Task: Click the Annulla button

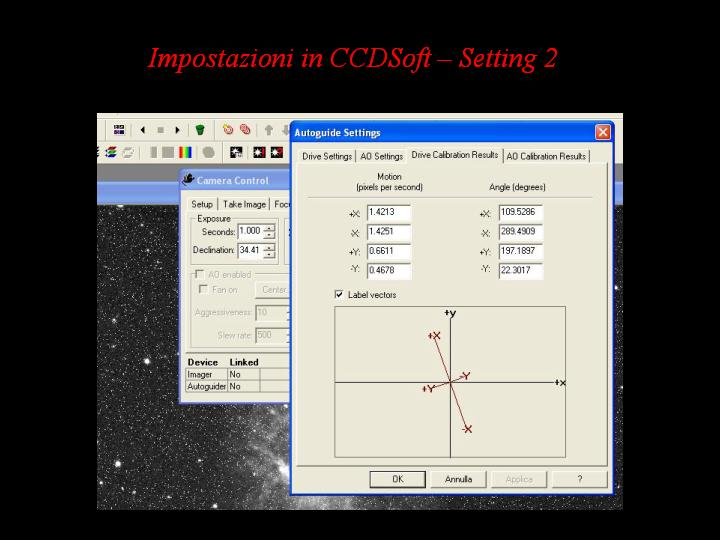Action: [458, 479]
